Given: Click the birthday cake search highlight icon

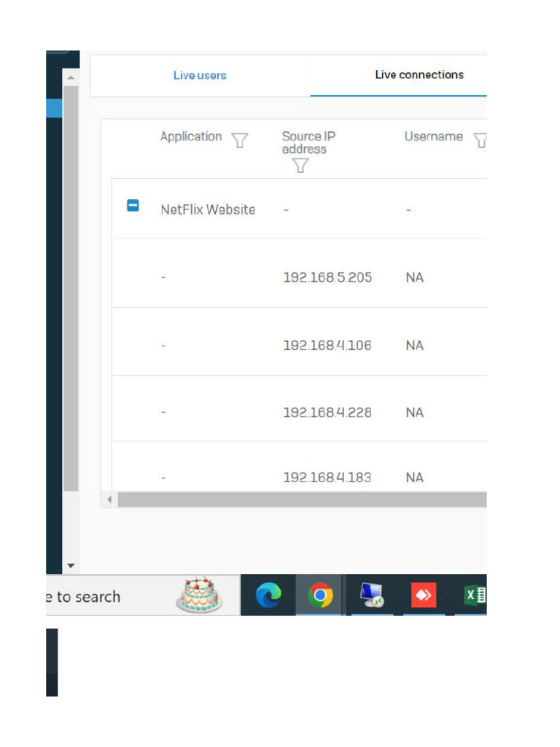Looking at the screenshot, I should (x=200, y=595).
